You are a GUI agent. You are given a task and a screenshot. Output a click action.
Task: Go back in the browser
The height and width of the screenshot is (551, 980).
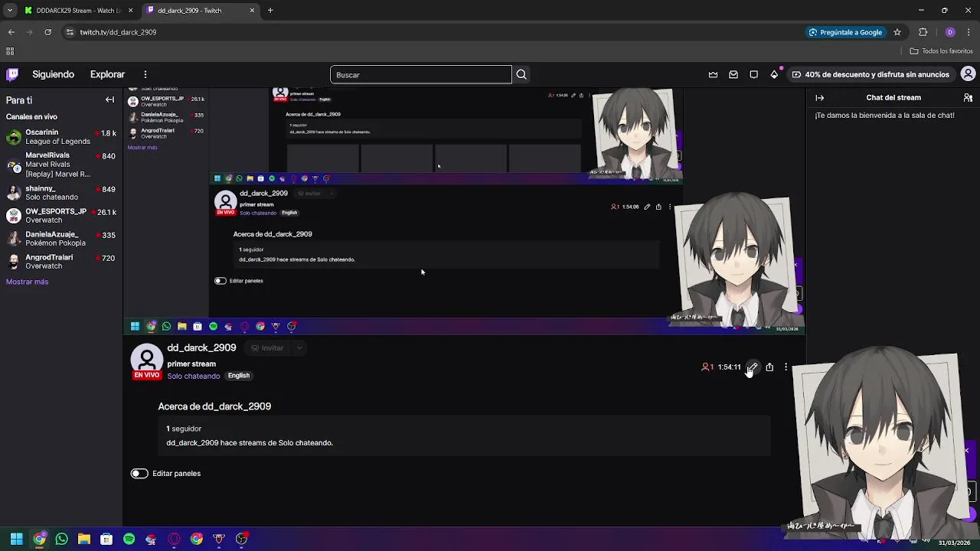11,32
